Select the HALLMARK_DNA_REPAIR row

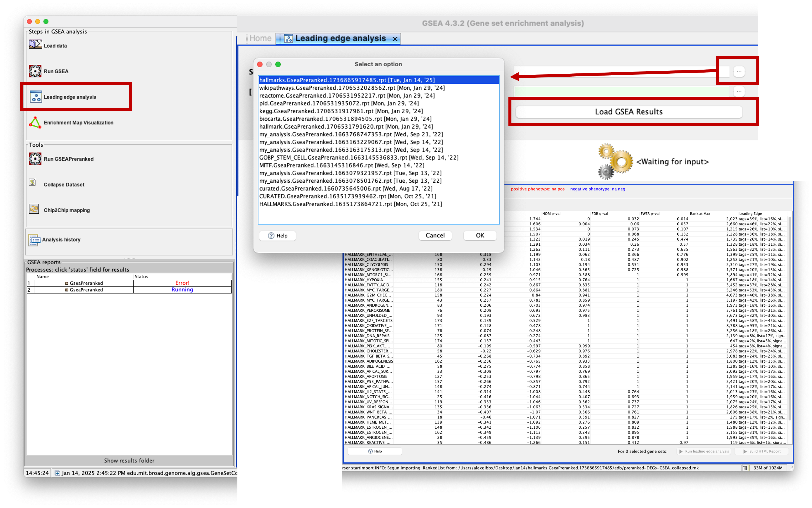tap(565, 336)
